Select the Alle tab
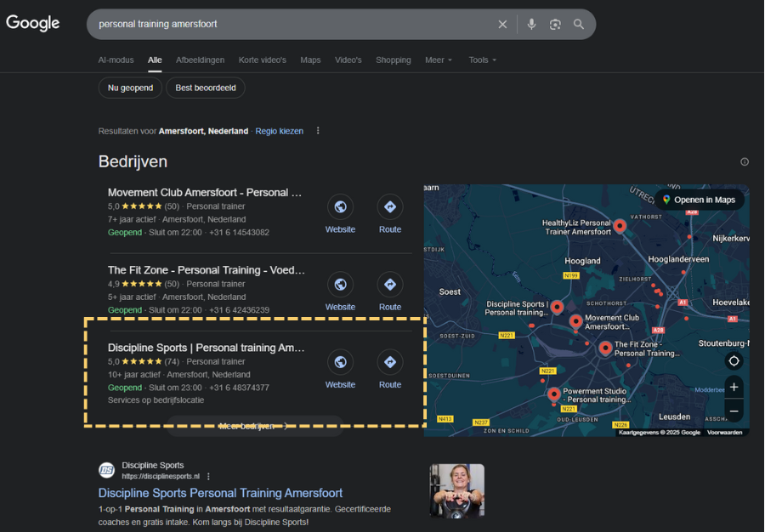 (155, 60)
